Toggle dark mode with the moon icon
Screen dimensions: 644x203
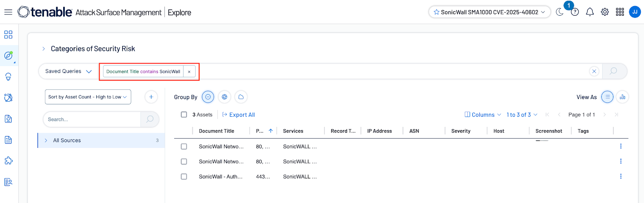coord(559,12)
